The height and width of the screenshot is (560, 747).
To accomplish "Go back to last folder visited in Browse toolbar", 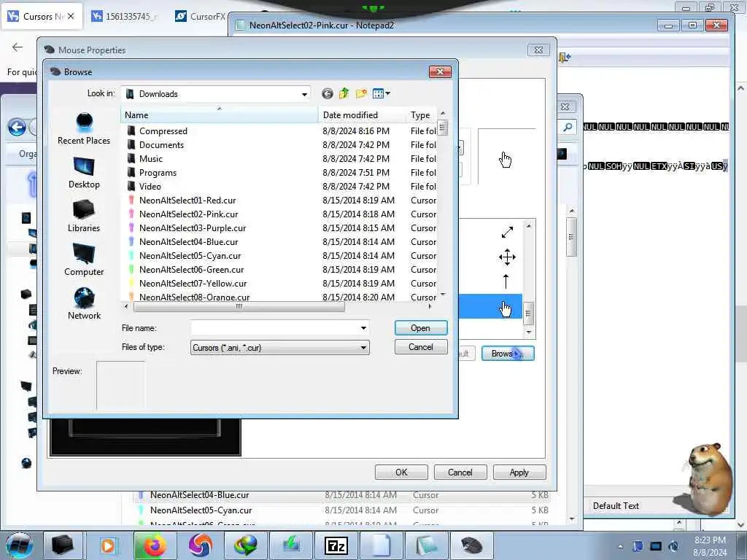I will (327, 94).
